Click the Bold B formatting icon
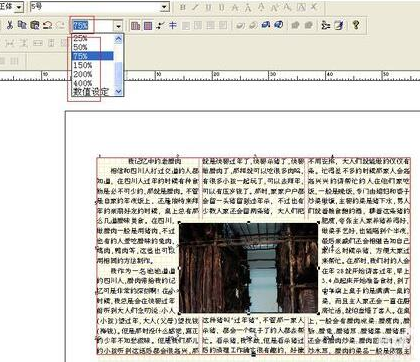The image size is (420, 362). [x=182, y=7]
